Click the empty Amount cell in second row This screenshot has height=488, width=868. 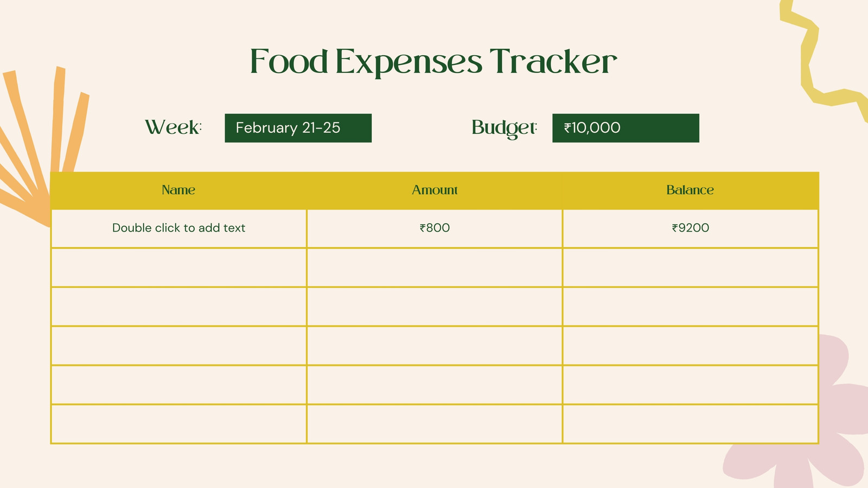435,267
